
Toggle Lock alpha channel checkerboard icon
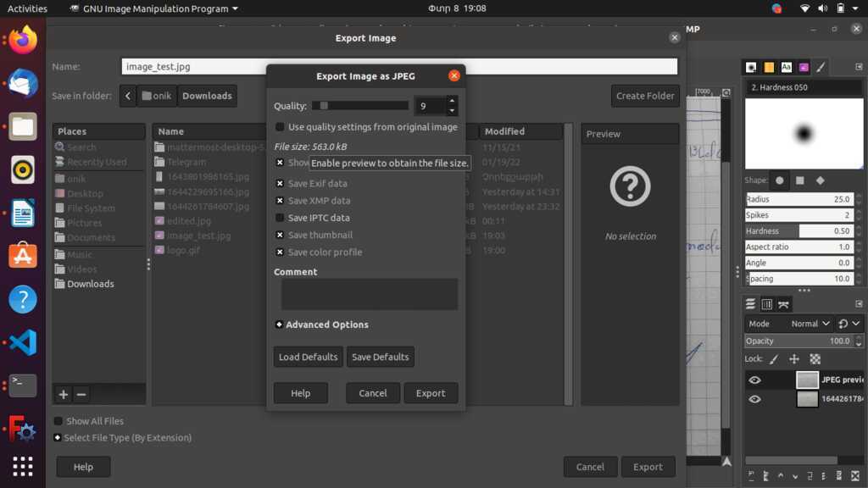(815, 359)
